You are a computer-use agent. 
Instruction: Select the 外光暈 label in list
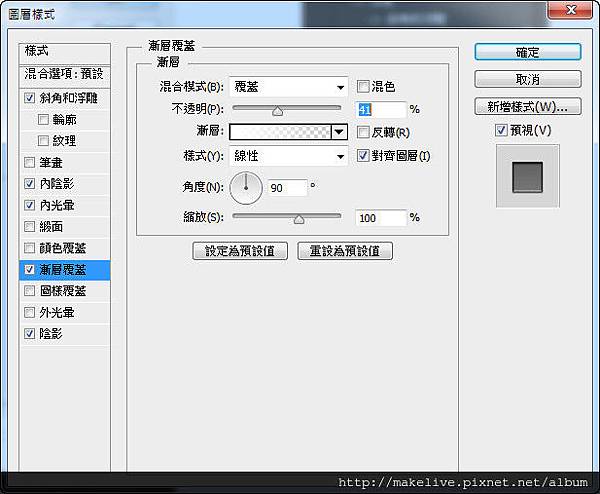coord(57,312)
